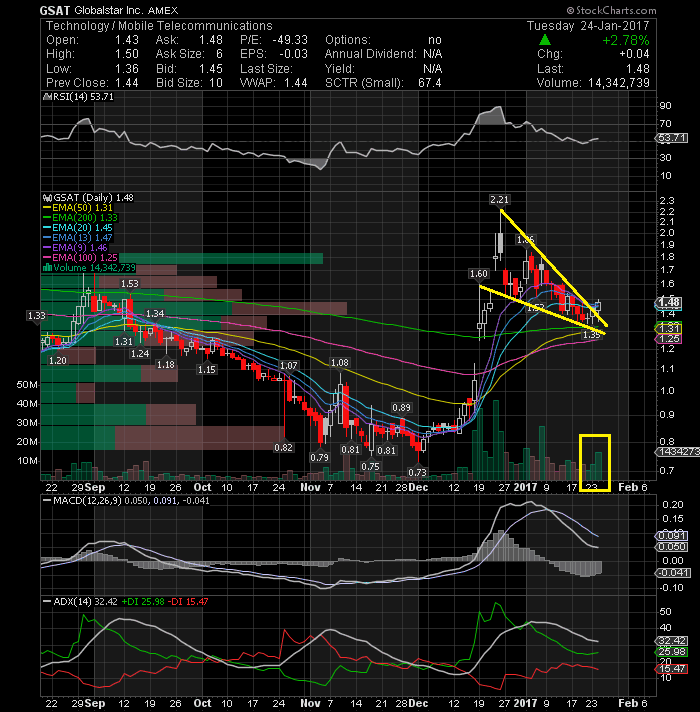Click the RSI(14) 53.71 panel label

point(82,97)
